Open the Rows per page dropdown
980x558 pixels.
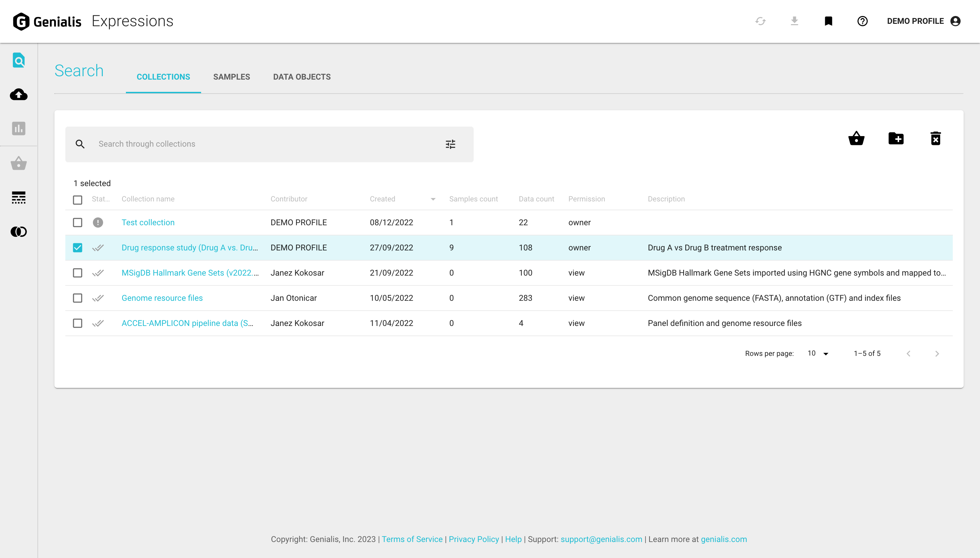817,354
